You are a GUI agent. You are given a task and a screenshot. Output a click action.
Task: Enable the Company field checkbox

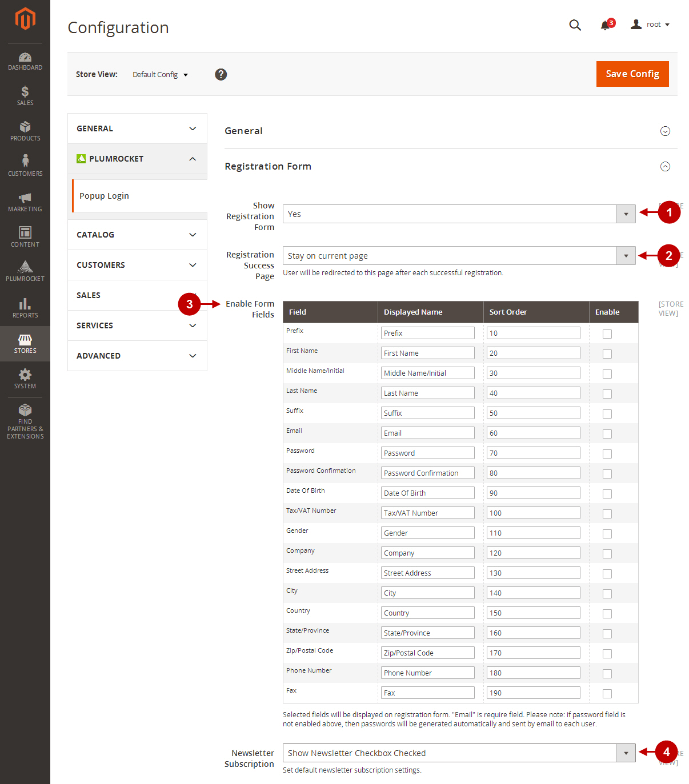(607, 554)
